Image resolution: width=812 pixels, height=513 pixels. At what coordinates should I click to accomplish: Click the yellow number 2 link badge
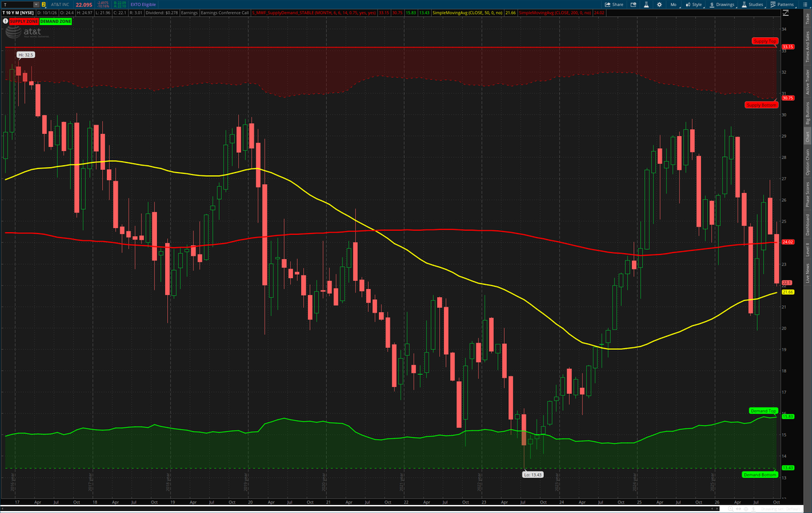pos(43,5)
